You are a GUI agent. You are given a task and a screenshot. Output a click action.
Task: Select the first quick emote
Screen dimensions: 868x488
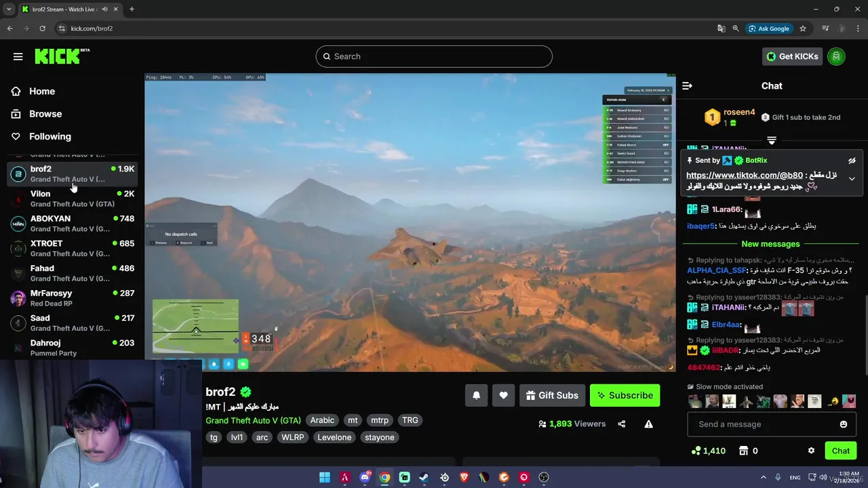[x=695, y=401]
